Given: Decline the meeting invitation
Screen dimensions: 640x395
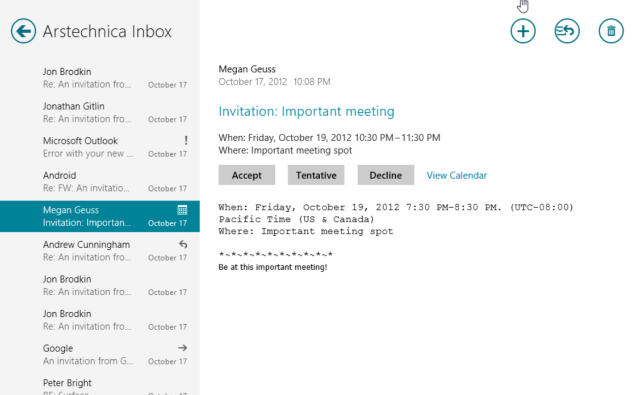Looking at the screenshot, I should [x=386, y=175].
